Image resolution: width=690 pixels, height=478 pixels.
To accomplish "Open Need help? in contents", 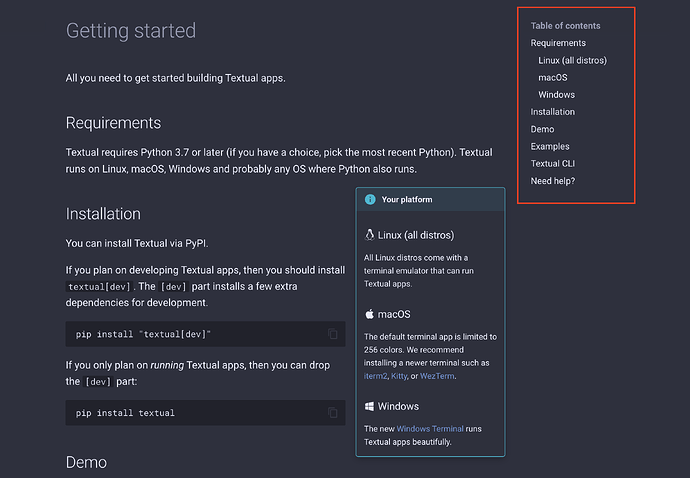I will 553,181.
